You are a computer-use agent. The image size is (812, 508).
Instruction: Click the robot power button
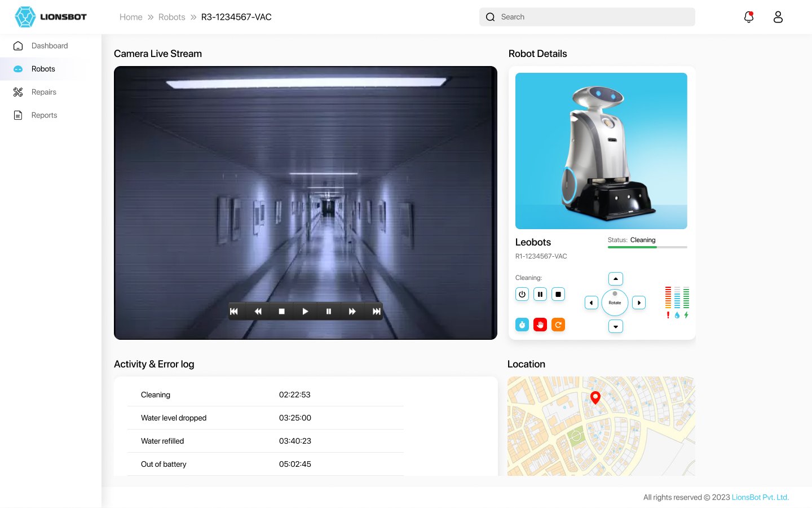coord(522,294)
